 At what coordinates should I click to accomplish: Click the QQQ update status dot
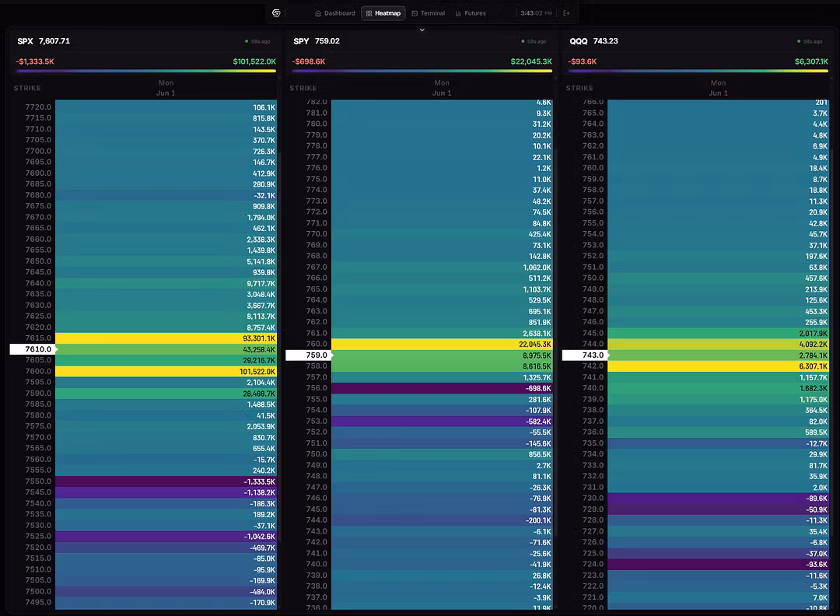point(799,41)
